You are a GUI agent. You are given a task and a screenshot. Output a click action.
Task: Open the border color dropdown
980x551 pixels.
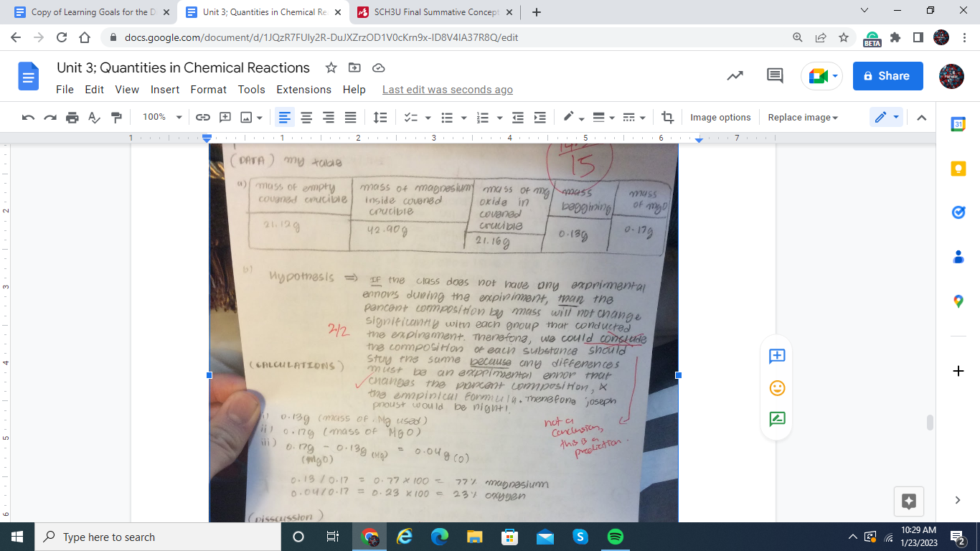[573, 118]
